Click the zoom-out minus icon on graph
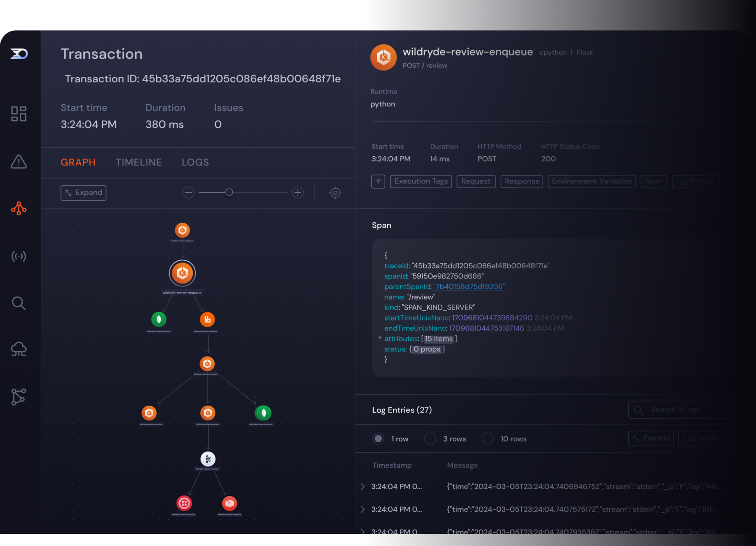756x546 pixels. (189, 193)
